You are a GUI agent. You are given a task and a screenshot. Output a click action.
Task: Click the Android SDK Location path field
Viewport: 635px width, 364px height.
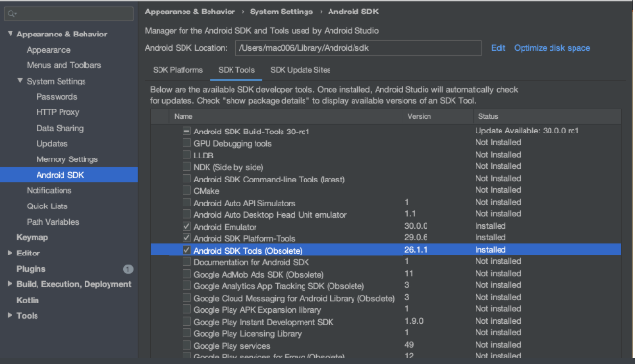[x=358, y=48]
